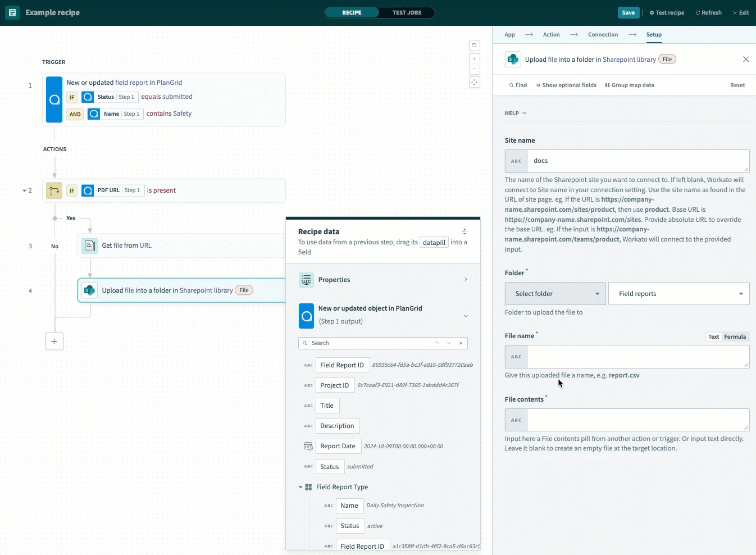
Task: Collapse the Field Report Type tree
Action: 300,487
